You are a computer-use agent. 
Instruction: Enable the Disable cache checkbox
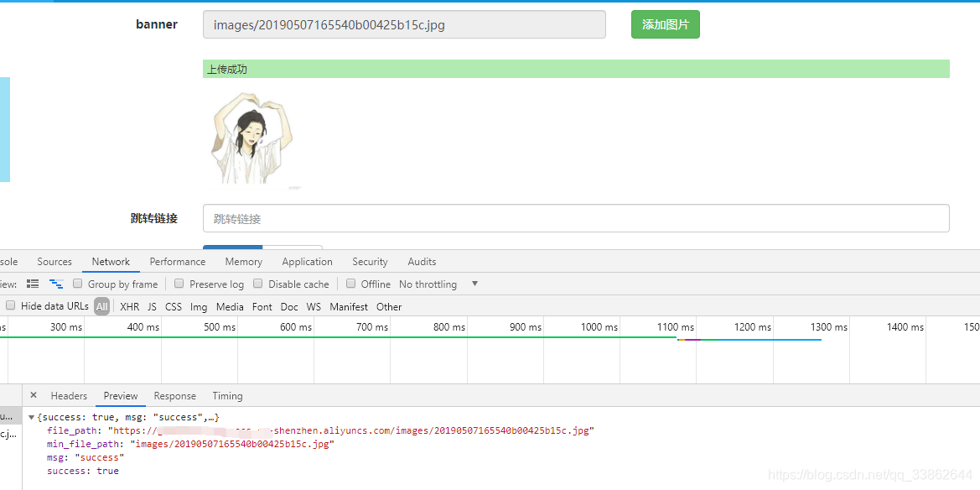click(x=257, y=284)
